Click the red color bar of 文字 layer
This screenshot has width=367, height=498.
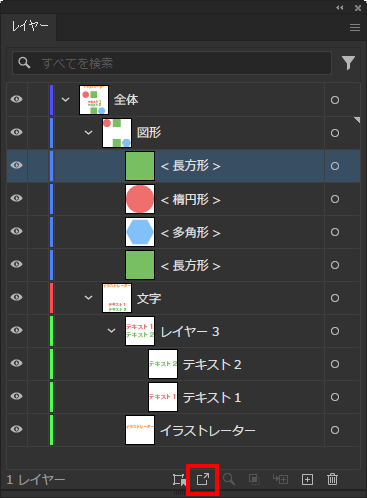pyautogui.click(x=51, y=298)
